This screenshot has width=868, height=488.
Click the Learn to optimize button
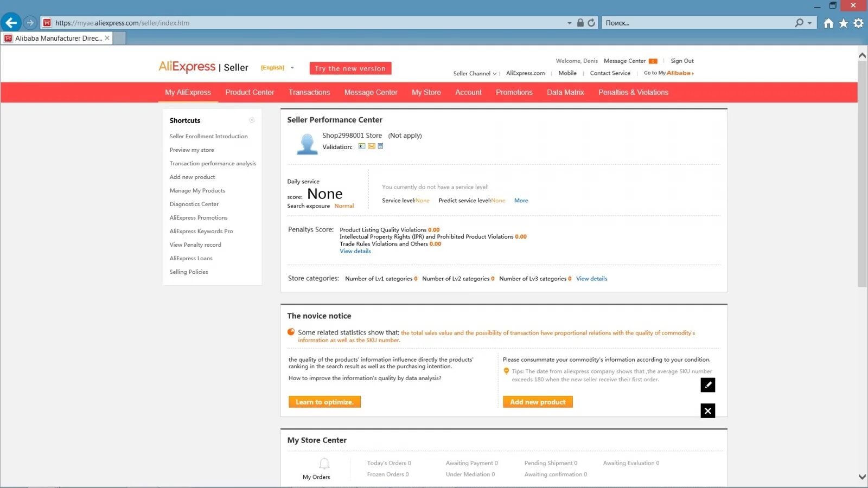(324, 402)
